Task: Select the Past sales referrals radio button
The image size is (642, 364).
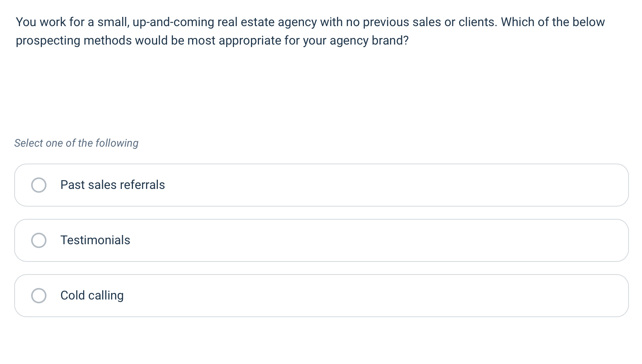Action: click(x=38, y=185)
